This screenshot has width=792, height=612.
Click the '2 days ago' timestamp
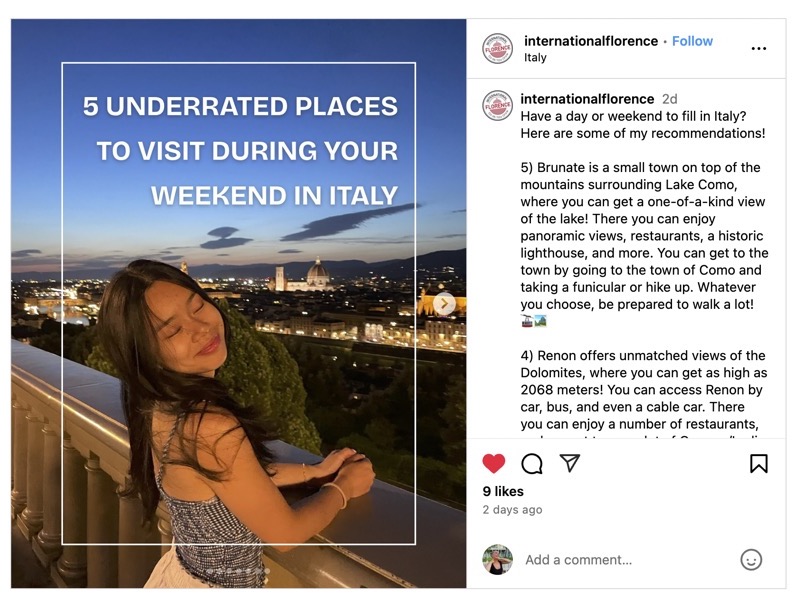[512, 510]
